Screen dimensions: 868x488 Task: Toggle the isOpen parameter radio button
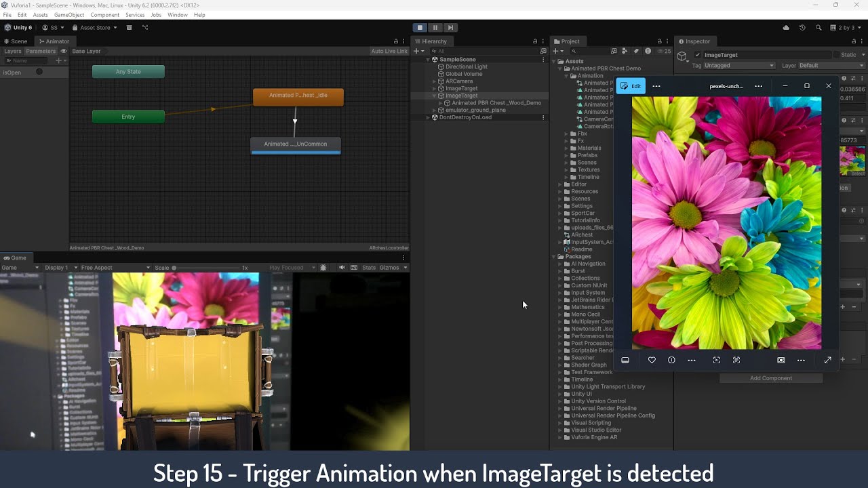(39, 72)
